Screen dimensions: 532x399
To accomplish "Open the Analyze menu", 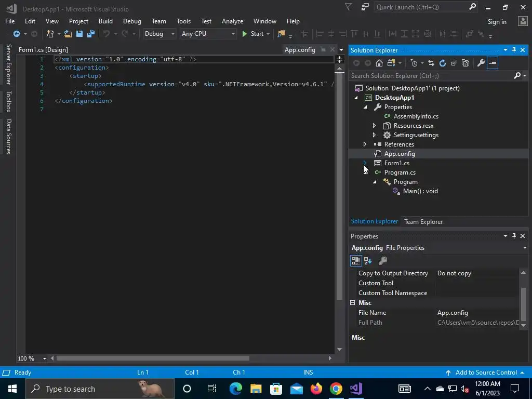I will click(232, 21).
